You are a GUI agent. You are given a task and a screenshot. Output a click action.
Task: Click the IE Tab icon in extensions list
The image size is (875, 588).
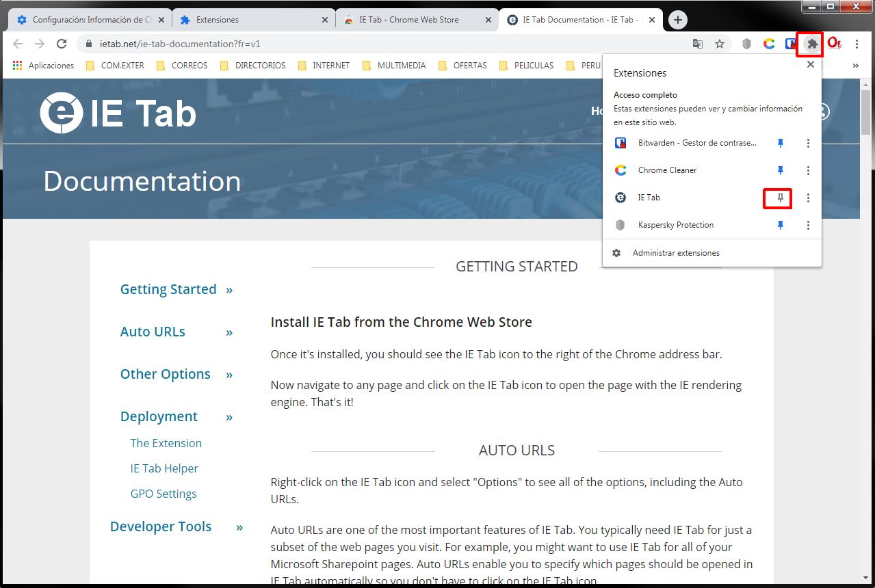[x=621, y=198]
